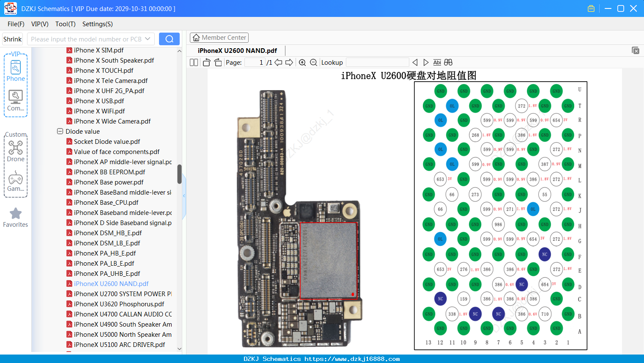Viewport: 644px width, 363px height.
Task: Click the file list scrollbar thumb
Action: pos(179,174)
